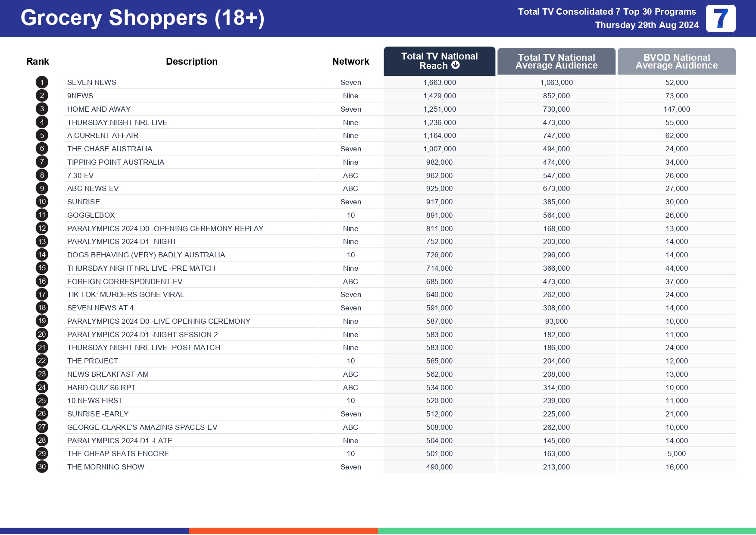The image size is (756, 535).
Task: Click THE CHASE AUSTRALIA program name
Action: click(x=109, y=149)
